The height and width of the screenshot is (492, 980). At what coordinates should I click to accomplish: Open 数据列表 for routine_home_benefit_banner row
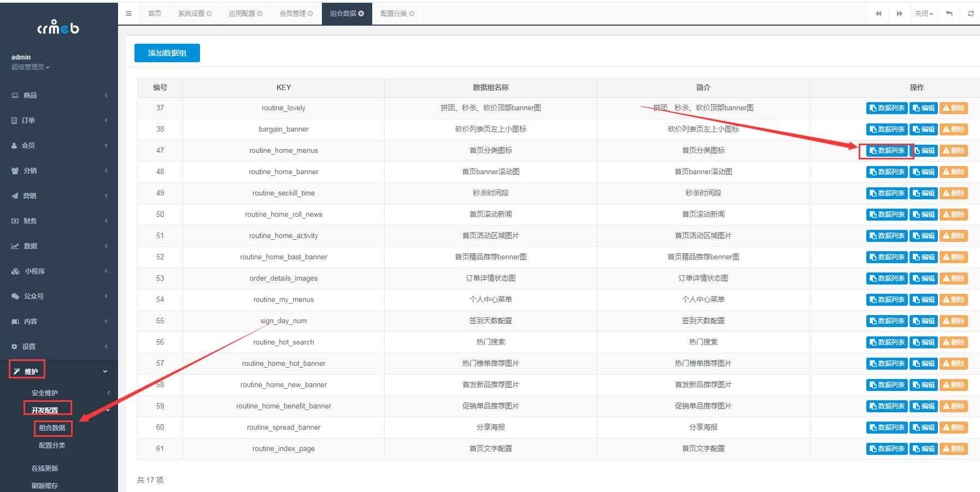(887, 406)
